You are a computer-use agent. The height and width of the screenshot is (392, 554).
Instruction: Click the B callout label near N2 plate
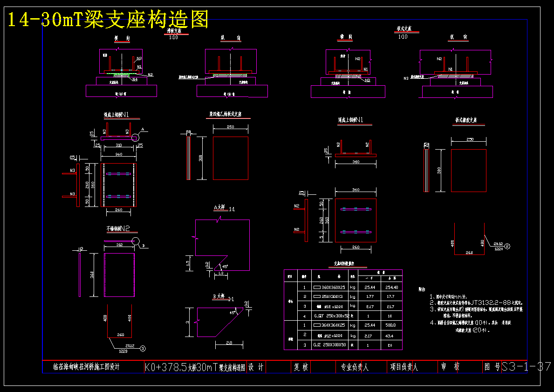click(x=144, y=245)
